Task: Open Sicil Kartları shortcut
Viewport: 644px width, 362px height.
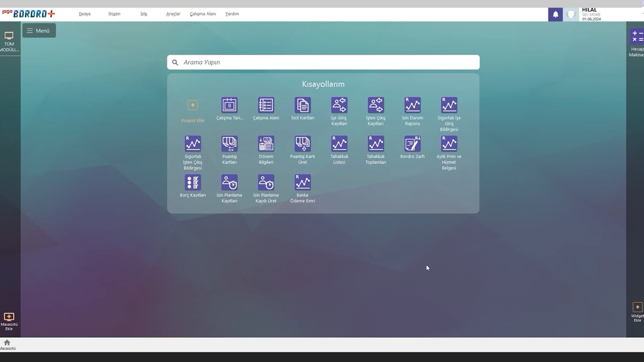Action: 302,109
